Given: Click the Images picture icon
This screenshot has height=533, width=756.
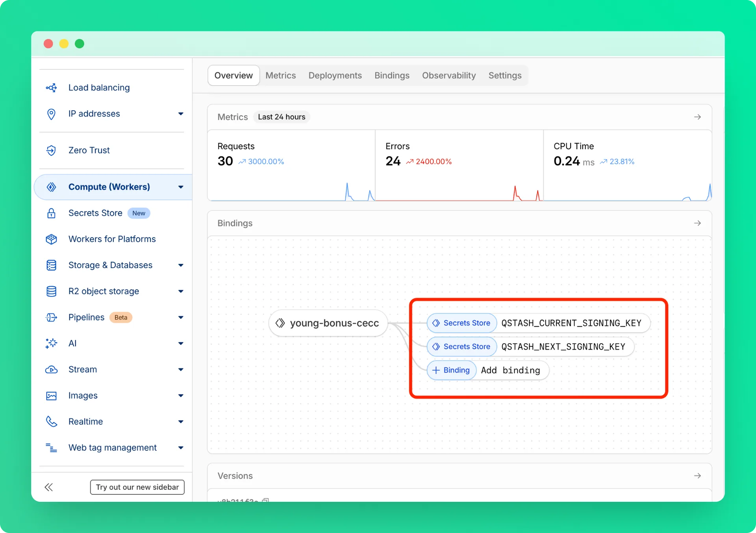Looking at the screenshot, I should click(x=51, y=396).
